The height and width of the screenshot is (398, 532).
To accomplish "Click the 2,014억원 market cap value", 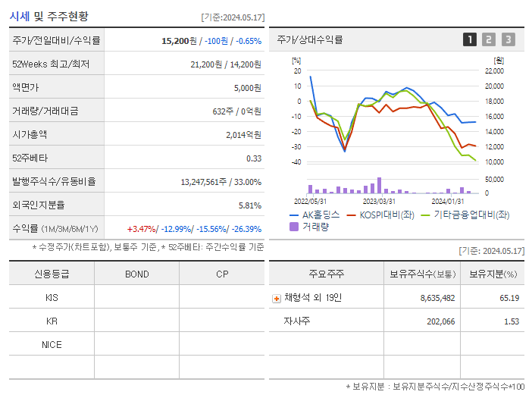I will (x=243, y=135).
